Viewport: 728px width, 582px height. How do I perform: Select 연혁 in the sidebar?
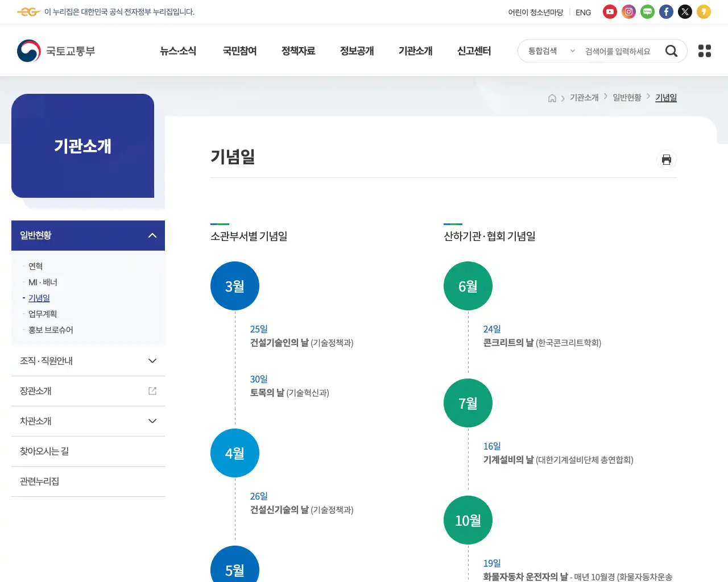point(36,267)
